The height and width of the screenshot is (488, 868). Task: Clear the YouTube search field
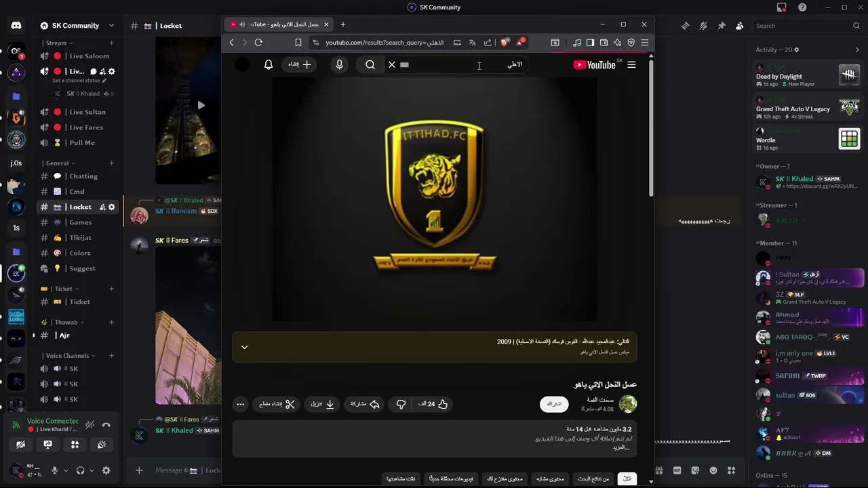(x=391, y=65)
